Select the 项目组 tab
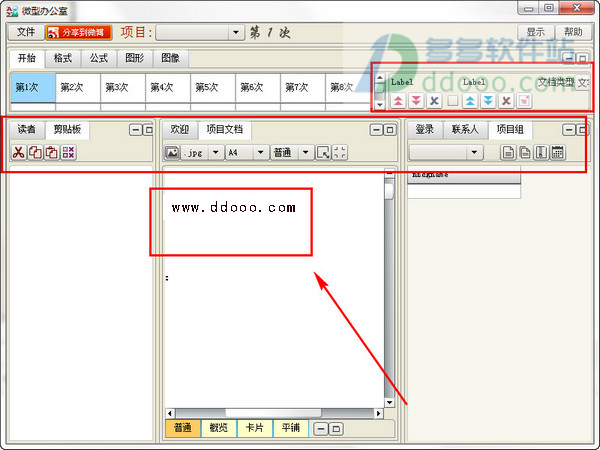The width and height of the screenshot is (600, 450). click(510, 129)
